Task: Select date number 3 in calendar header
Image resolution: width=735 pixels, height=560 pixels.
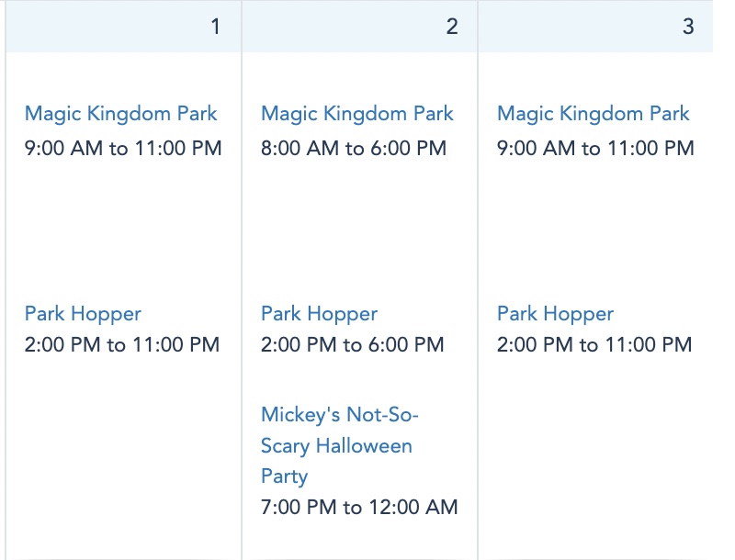Action: (x=688, y=27)
